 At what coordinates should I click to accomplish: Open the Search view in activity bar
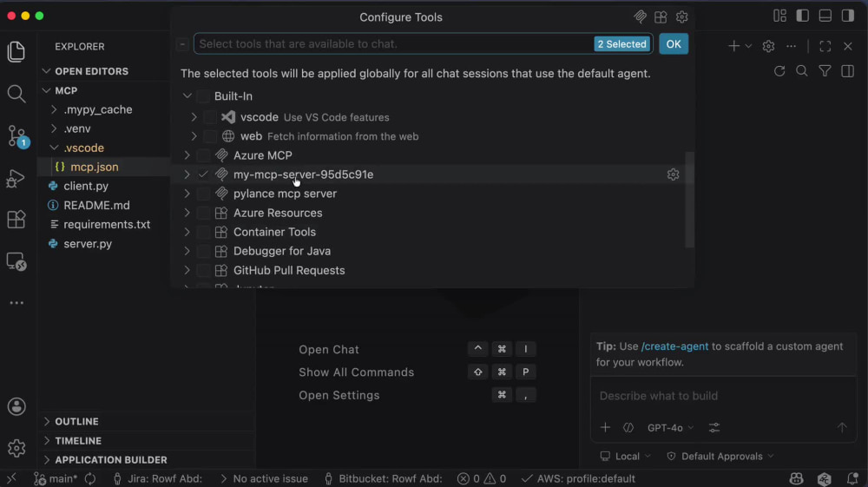pos(16,94)
